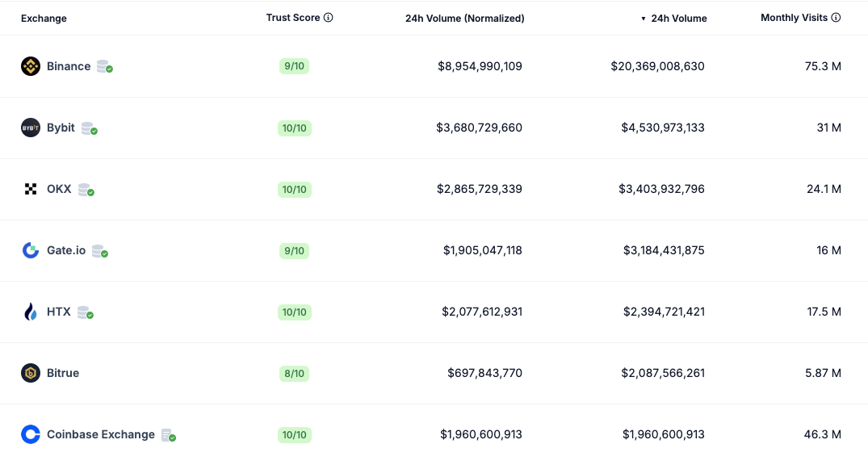
Task: Click the Monthly Visits info icon
Action: click(x=837, y=18)
